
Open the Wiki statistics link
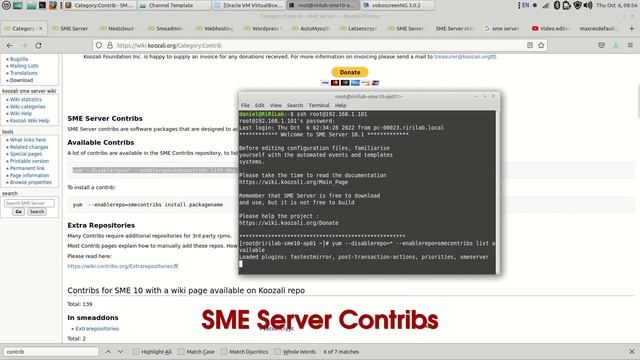point(26,99)
